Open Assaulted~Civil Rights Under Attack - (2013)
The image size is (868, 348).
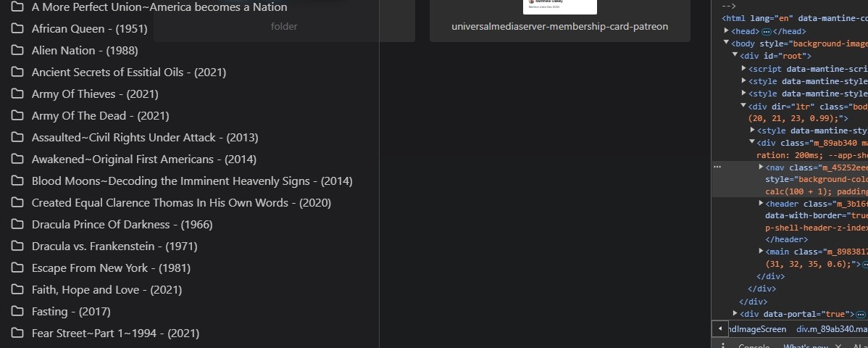point(145,138)
